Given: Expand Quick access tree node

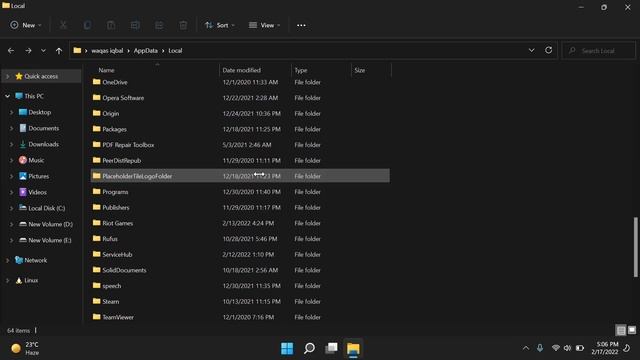Looking at the screenshot, I should (7, 76).
